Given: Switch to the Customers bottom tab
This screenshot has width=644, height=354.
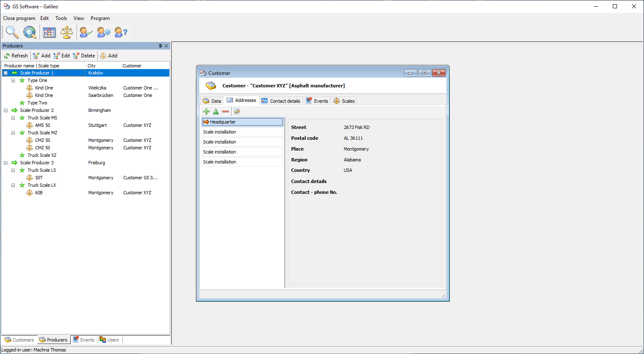Looking at the screenshot, I should (x=20, y=340).
